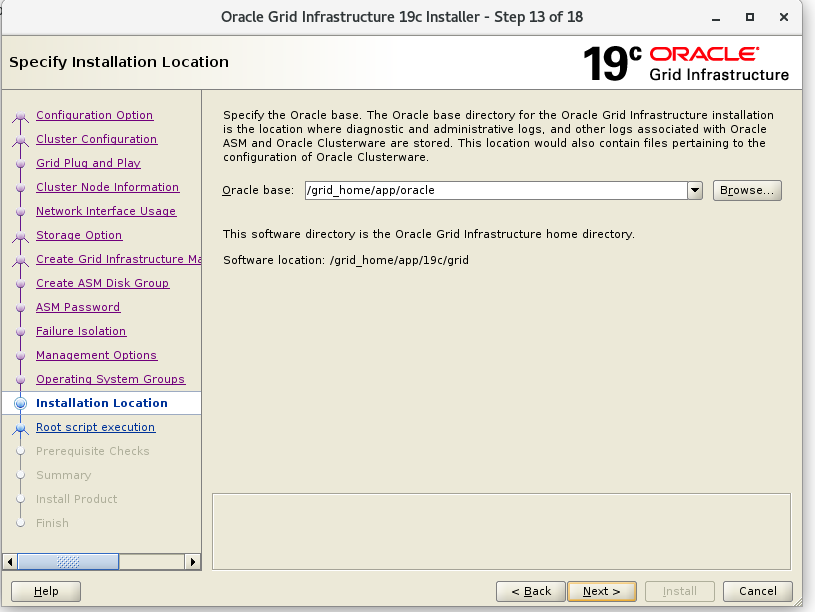Screen dimensions: 815x612
Task: Open the Grid Plug and Play step
Action: click(x=88, y=163)
